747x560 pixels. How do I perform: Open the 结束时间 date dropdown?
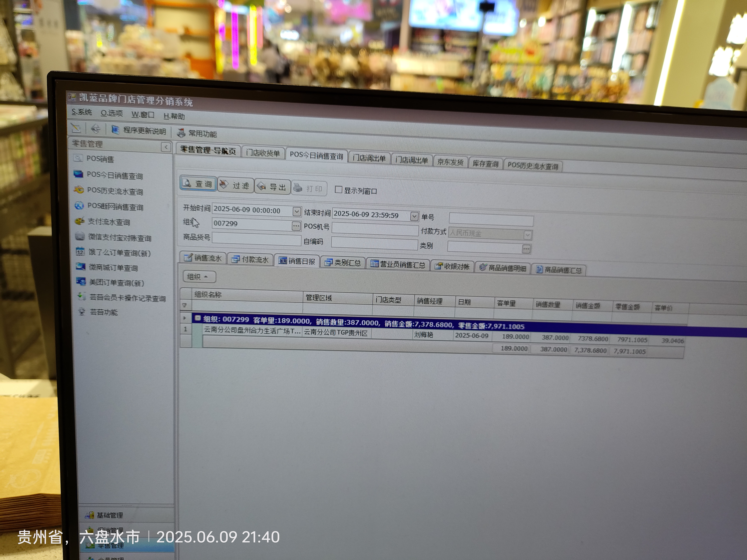[414, 216]
